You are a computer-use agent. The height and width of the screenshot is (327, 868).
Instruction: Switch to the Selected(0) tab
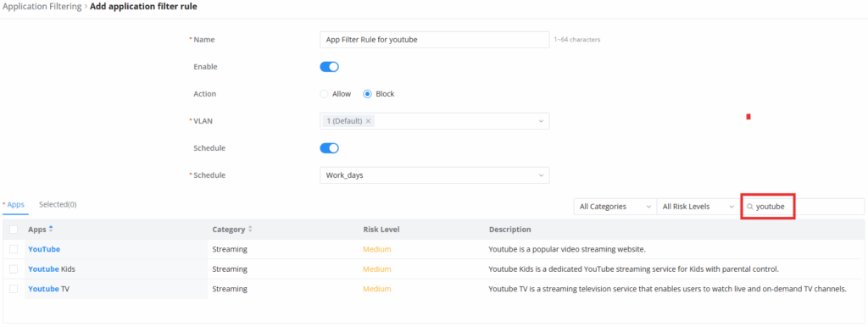coord(58,205)
